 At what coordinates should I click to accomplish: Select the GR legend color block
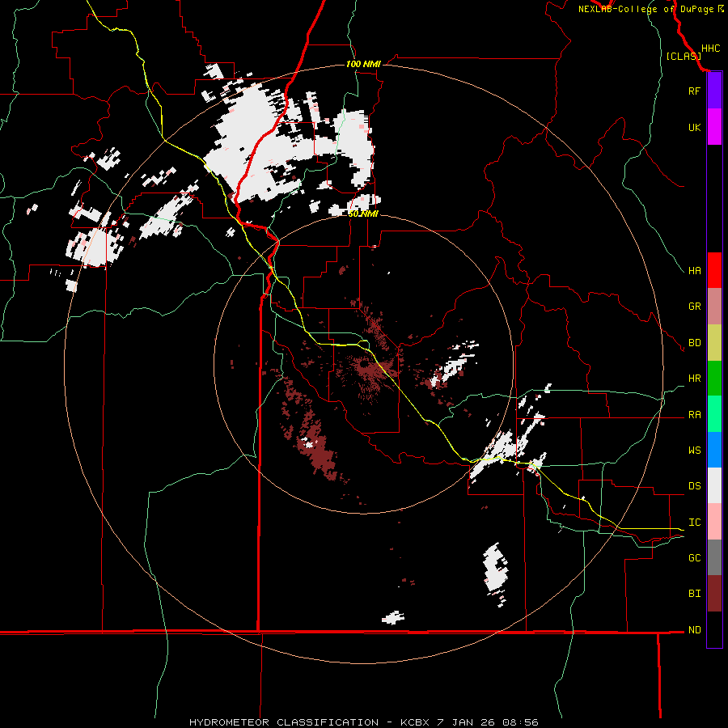714,307
